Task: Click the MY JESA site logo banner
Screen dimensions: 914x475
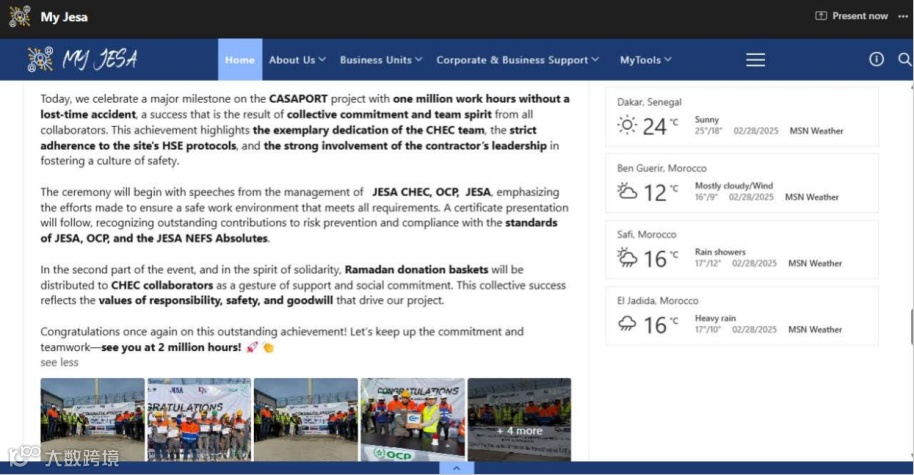Action: (x=82, y=59)
